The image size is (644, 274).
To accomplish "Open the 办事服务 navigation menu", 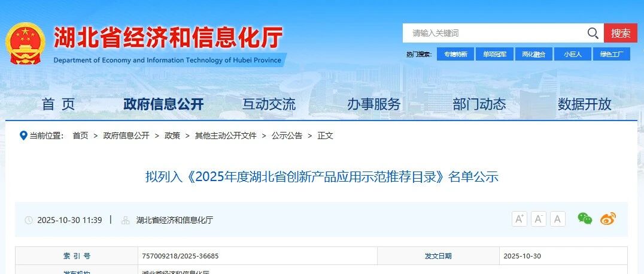I will click(x=373, y=104).
